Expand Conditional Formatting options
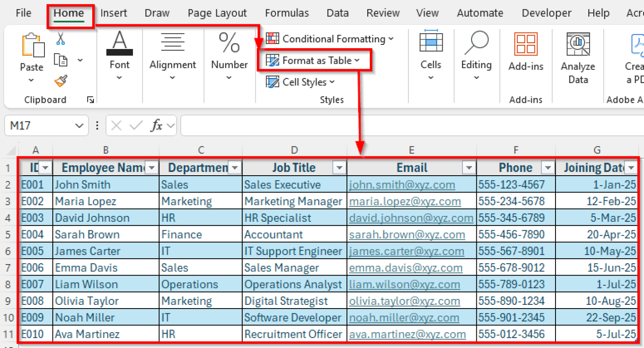Viewport: 644px width, 348px height. 330,39
